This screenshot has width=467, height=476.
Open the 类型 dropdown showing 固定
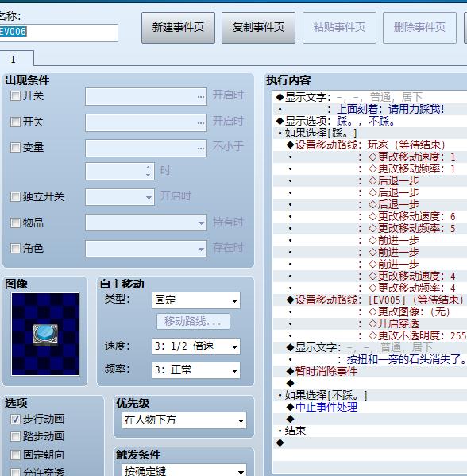tap(196, 300)
